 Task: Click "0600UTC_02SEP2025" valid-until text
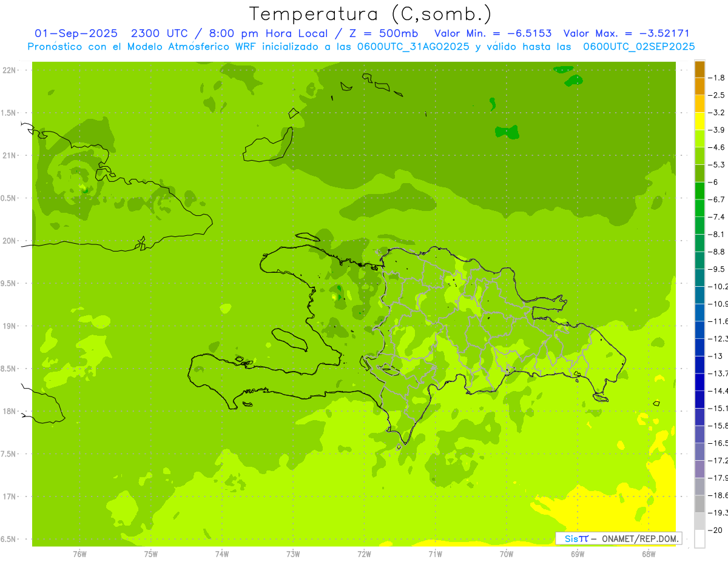coord(639,46)
